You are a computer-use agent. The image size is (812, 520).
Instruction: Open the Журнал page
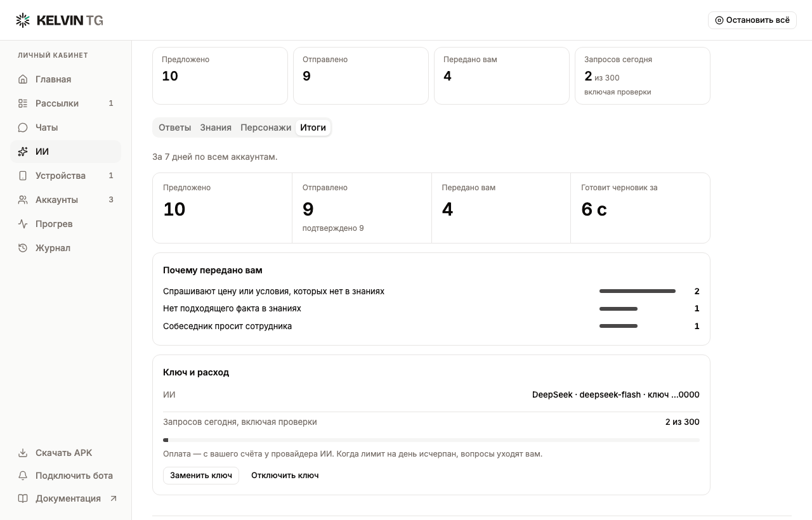pos(65,248)
